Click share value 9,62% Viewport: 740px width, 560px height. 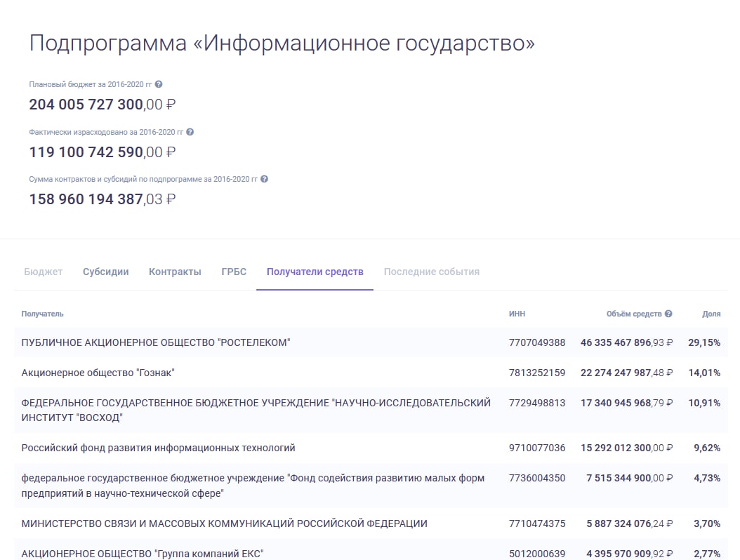tap(707, 448)
